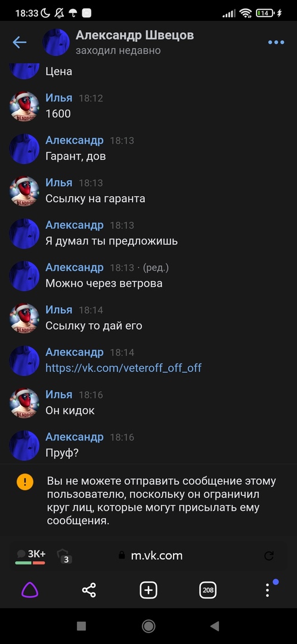Image resolution: width=297 pixels, height=644 pixels.
Task: Open browser menu with vertical dots
Action: 267,590
